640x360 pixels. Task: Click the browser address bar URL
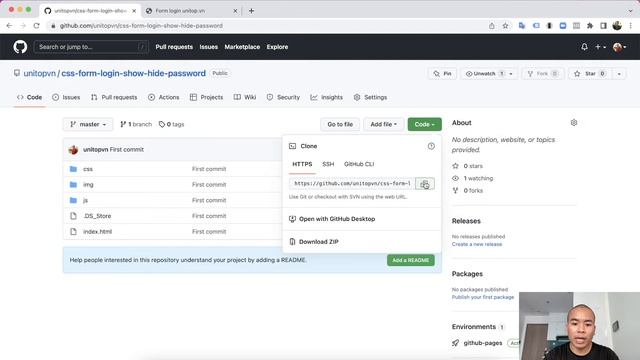(141, 26)
